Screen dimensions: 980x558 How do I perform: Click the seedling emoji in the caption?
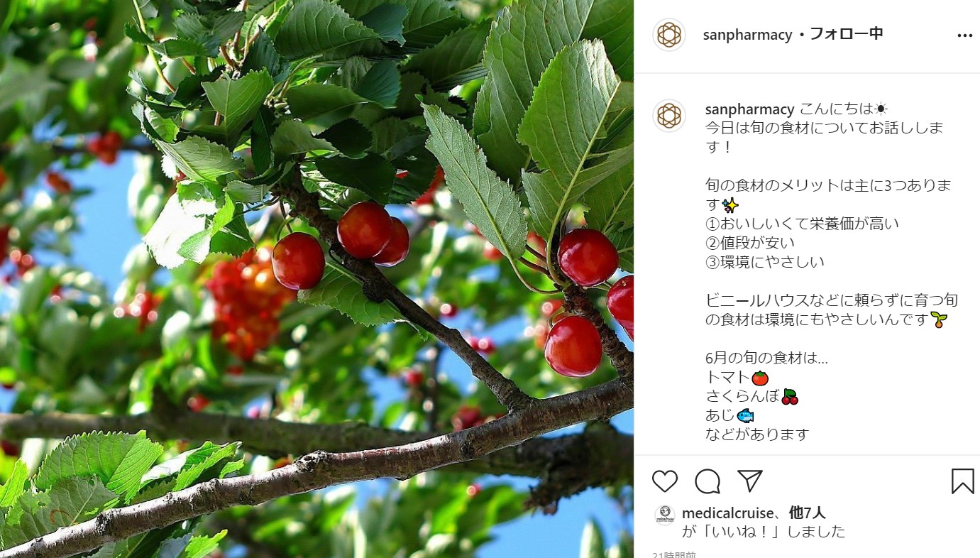pyautogui.click(x=940, y=320)
